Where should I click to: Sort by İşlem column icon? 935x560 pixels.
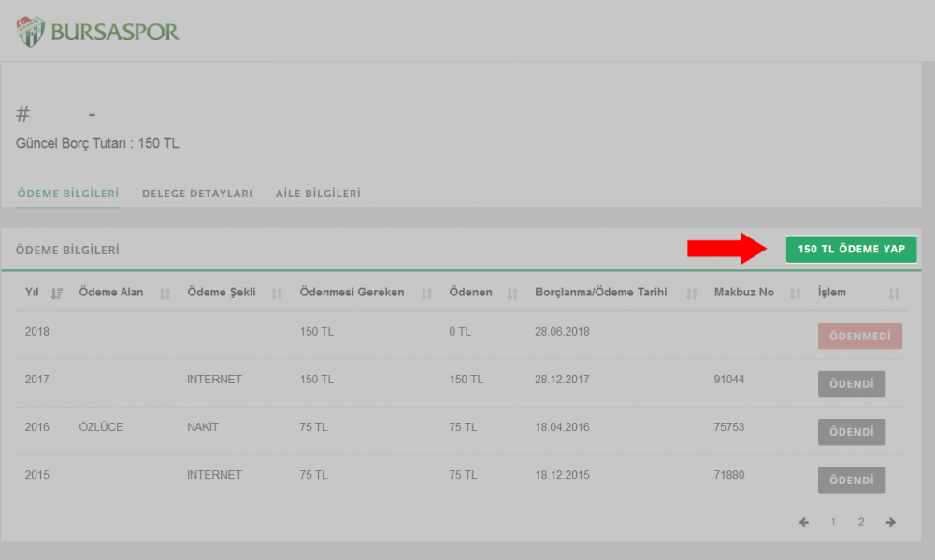[895, 294]
